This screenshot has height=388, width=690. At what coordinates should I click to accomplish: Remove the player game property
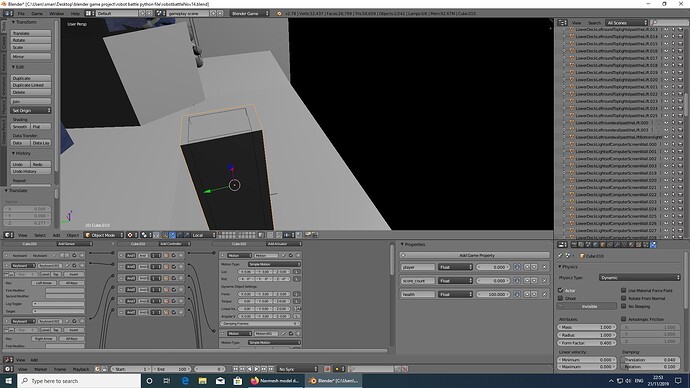coord(544,267)
